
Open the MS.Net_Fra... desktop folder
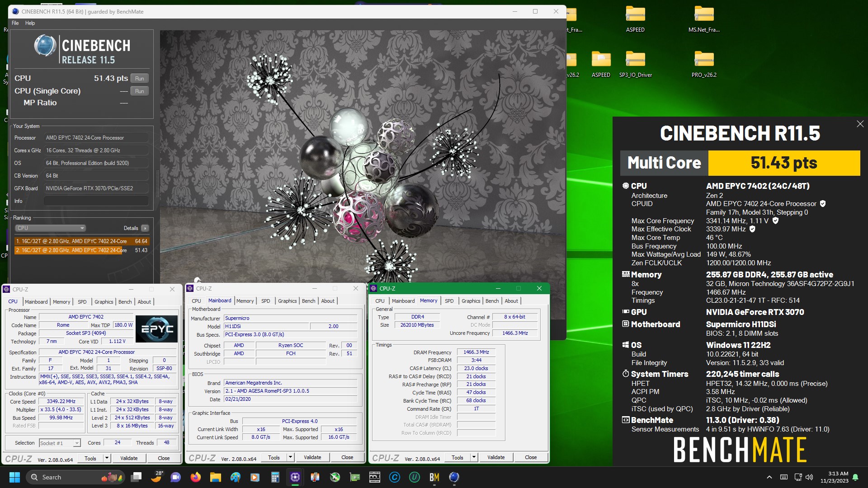(704, 19)
